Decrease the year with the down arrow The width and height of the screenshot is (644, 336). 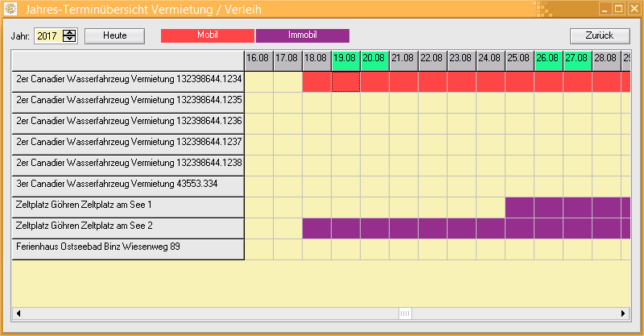coord(69,39)
